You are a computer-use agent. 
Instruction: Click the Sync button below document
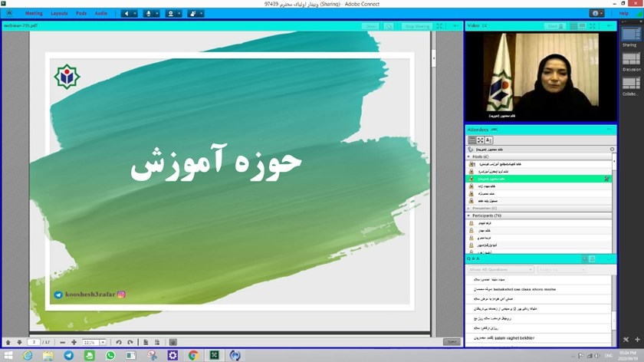[x=452, y=342]
